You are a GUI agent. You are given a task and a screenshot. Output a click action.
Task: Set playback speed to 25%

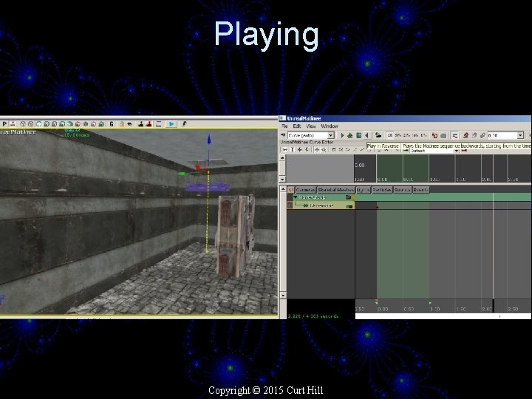coord(406,135)
